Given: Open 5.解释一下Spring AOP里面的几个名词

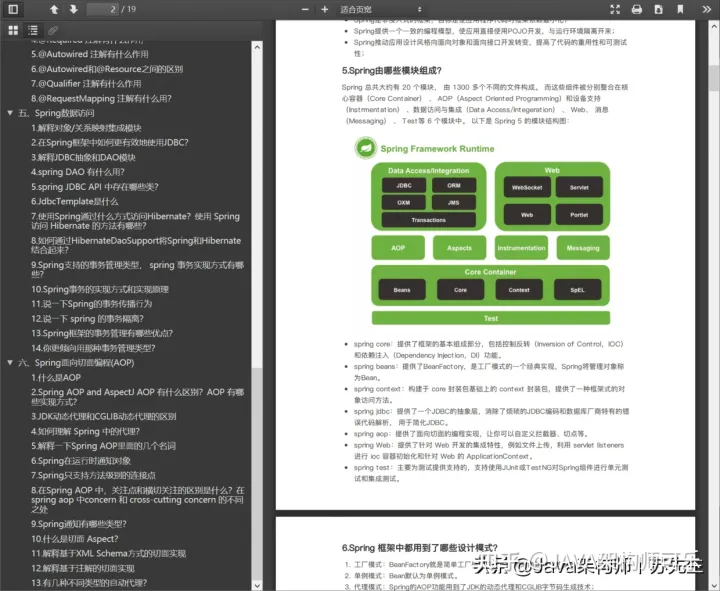Looking at the screenshot, I should tap(103, 446).
